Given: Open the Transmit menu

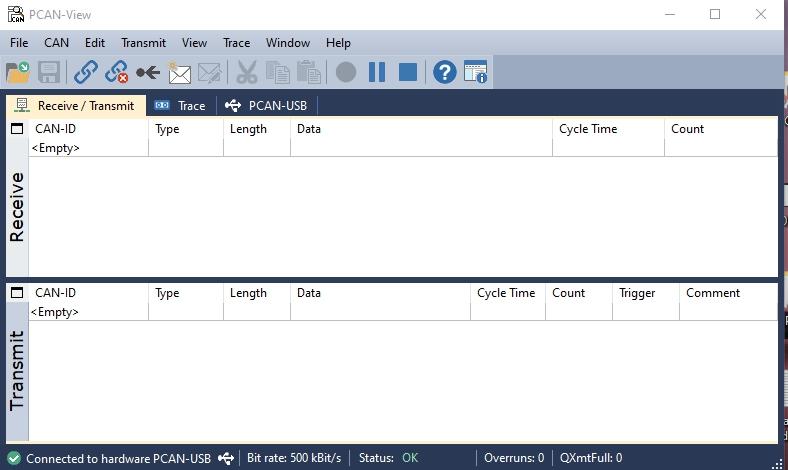Looking at the screenshot, I should pyautogui.click(x=143, y=43).
